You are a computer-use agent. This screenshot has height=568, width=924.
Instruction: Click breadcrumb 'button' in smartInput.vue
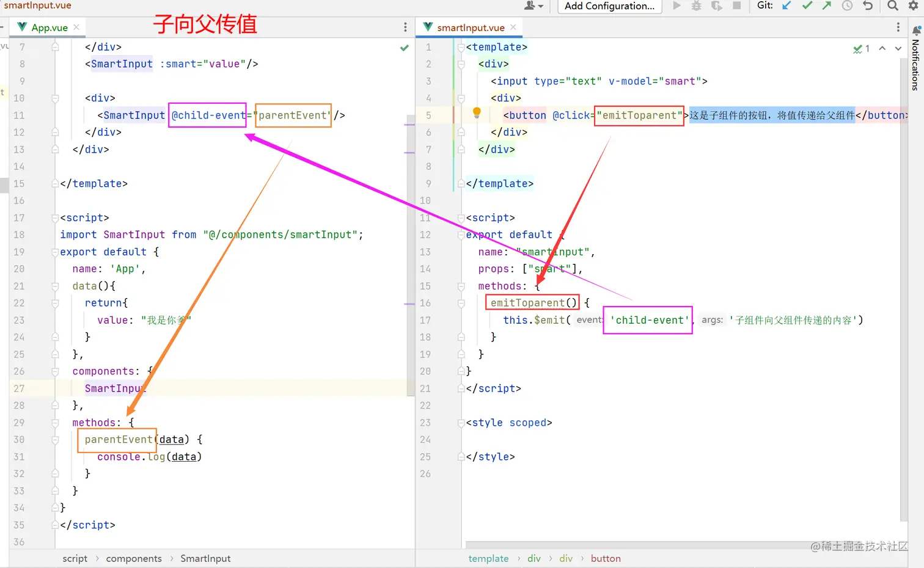[606, 558]
